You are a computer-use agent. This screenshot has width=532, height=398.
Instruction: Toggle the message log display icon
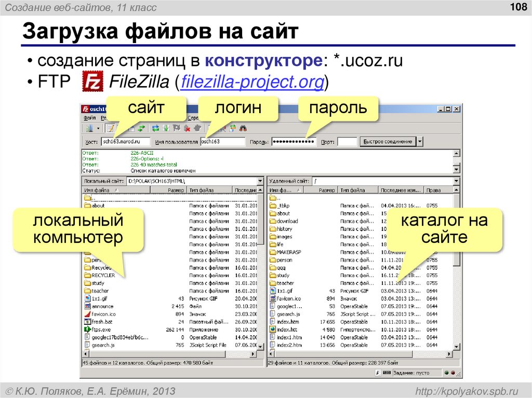click(110, 128)
